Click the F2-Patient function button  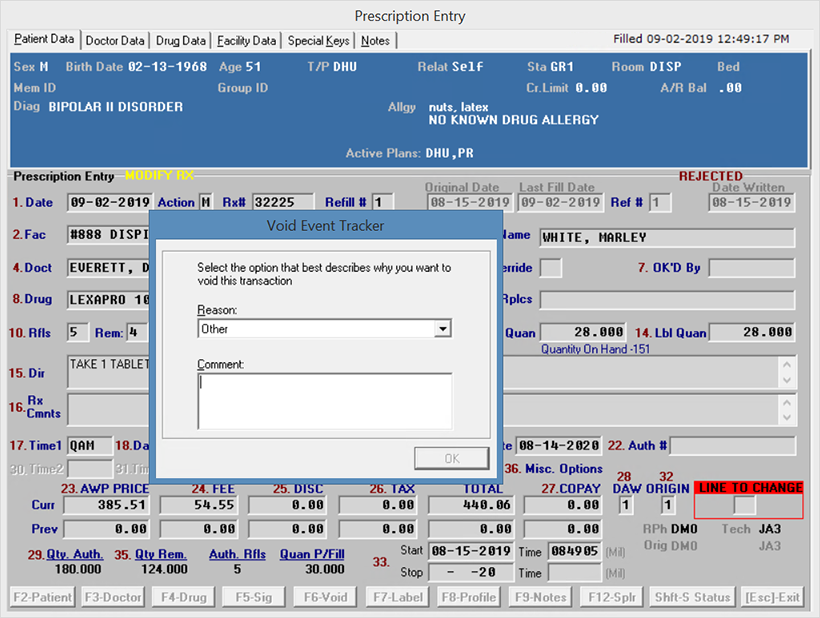tap(44, 597)
